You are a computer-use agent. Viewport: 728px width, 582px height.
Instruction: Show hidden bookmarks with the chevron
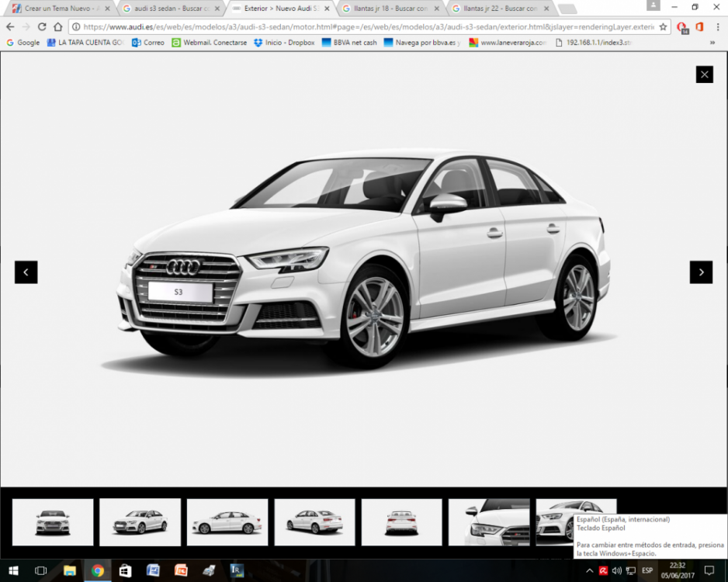(x=712, y=43)
